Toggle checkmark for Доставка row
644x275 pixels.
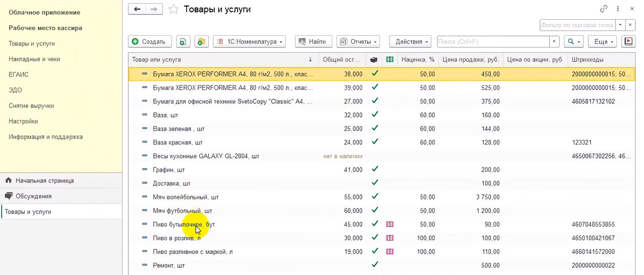pos(375,183)
